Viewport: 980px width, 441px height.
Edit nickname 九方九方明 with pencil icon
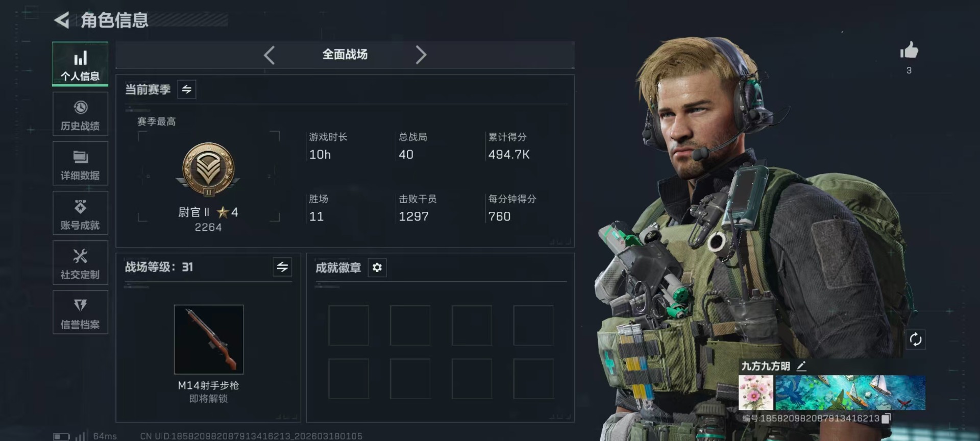coord(801,366)
